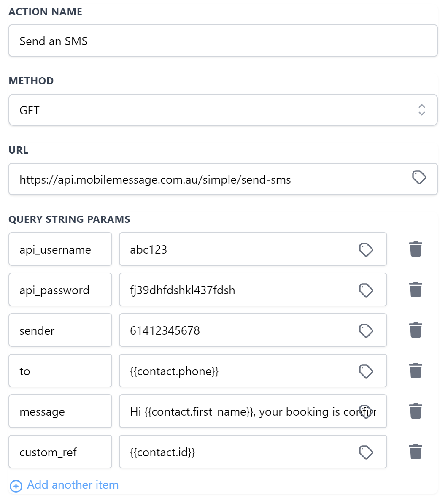The width and height of the screenshot is (448, 498).
Task: Click tag icon in custom_ref value field
Action: pyautogui.click(x=366, y=452)
